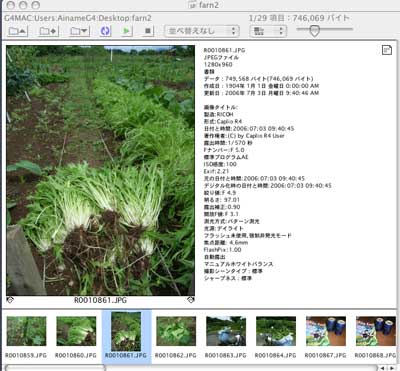Viewport: 400px width, 371px height.
Task: Start the slideshow with the green play button
Action: pos(126,31)
